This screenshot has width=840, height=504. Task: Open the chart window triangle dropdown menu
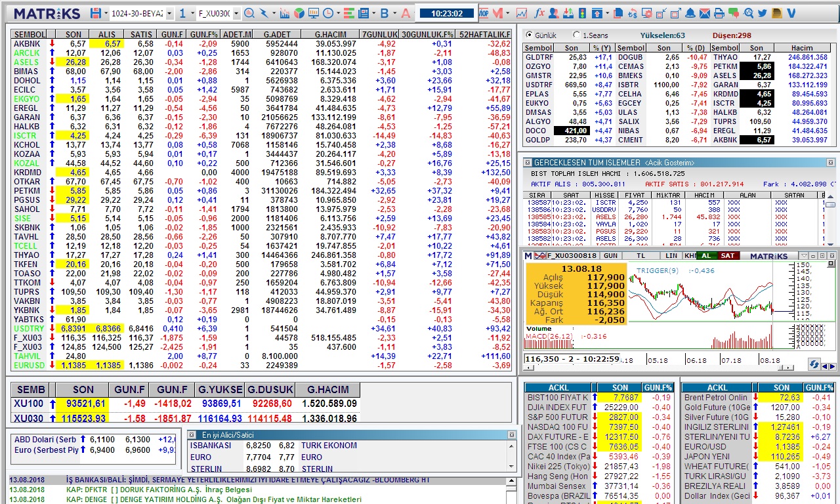[804, 256]
